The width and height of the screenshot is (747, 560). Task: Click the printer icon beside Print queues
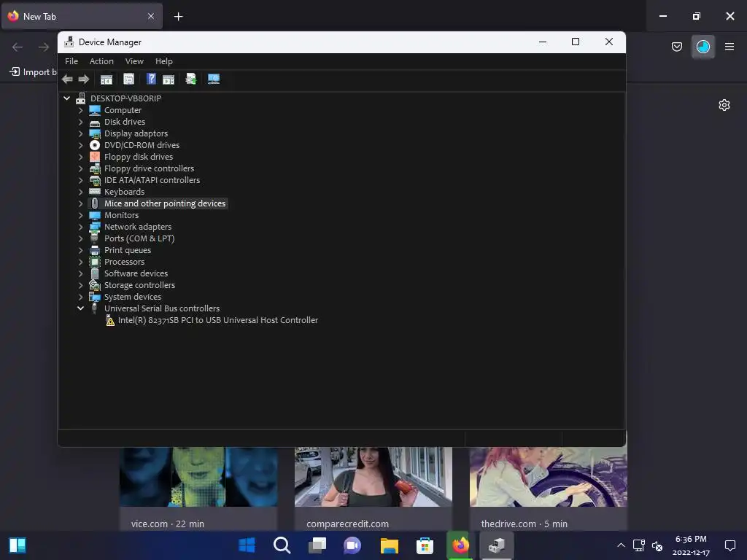(x=95, y=250)
